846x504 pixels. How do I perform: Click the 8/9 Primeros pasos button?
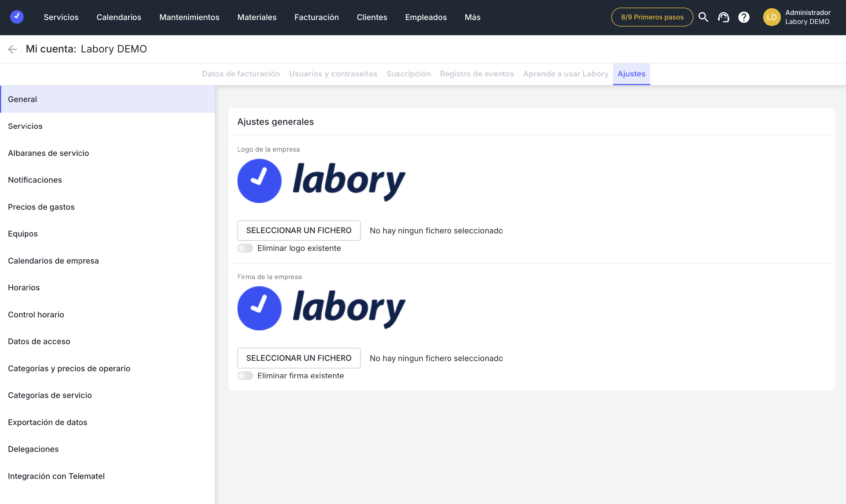click(x=652, y=17)
